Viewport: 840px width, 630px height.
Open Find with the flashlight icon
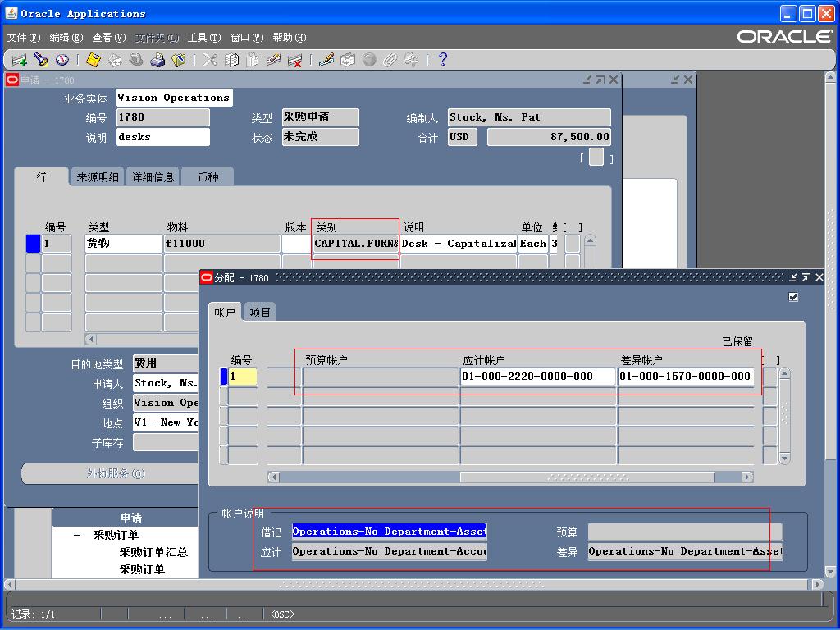(41, 60)
